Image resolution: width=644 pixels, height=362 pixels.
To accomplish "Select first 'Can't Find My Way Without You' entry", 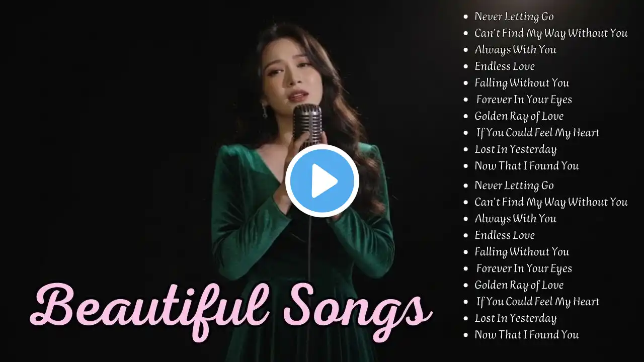I will (x=551, y=33).
